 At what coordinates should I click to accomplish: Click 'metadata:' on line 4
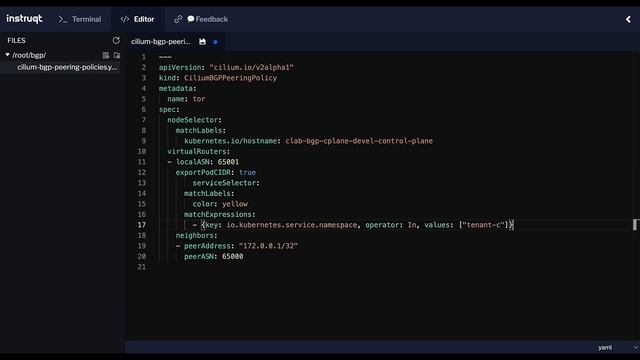point(178,89)
